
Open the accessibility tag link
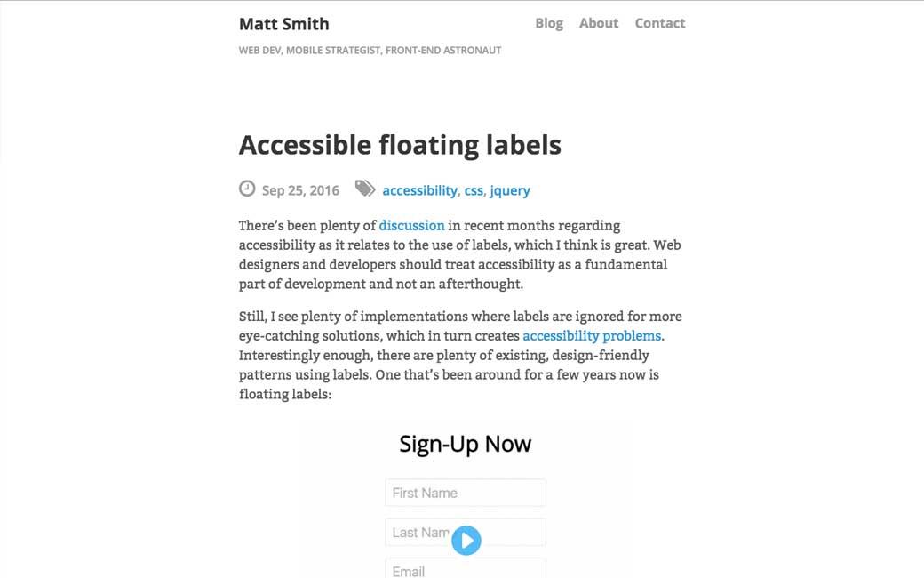coord(419,190)
